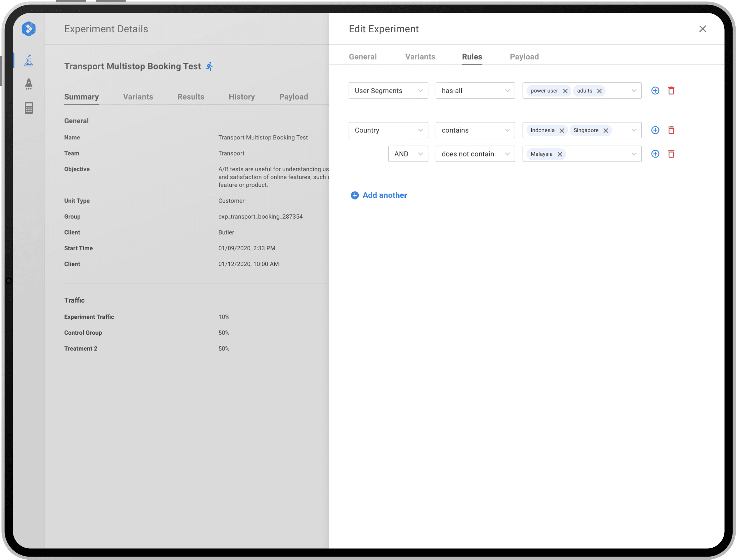Select the Rules tab
The image size is (736, 560).
472,57
